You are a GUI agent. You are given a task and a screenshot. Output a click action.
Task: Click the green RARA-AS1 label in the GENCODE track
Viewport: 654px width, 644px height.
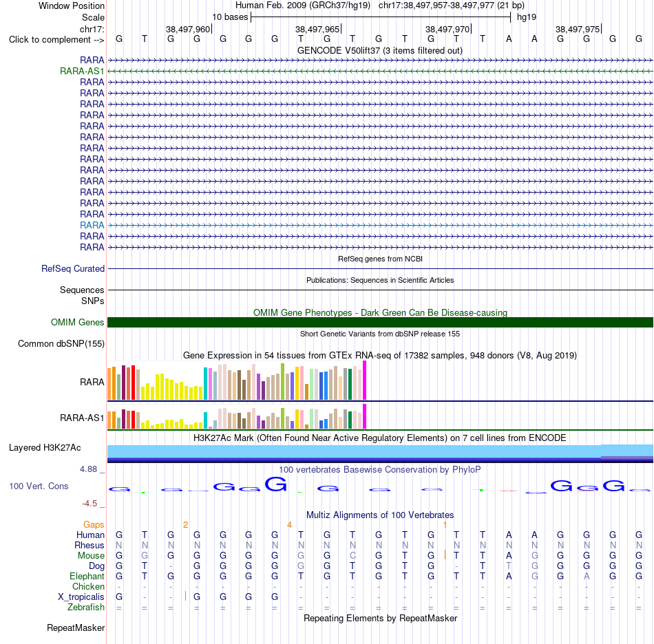pyautogui.click(x=82, y=72)
